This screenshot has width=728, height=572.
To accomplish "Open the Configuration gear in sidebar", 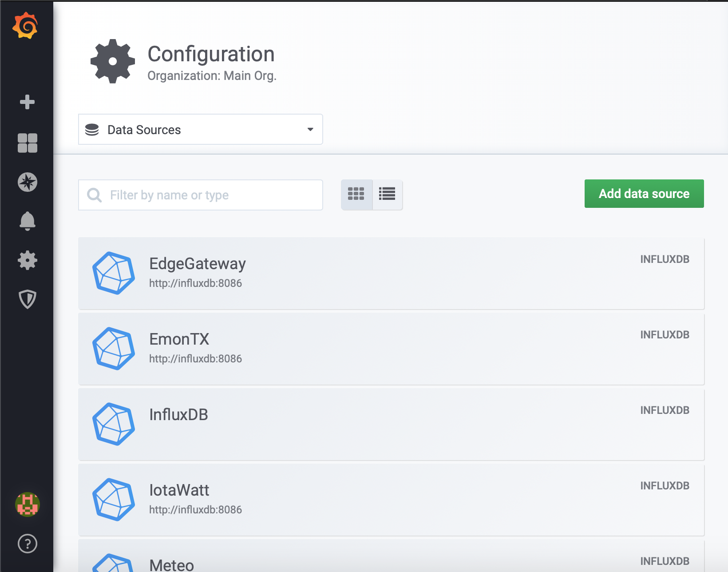I will click(27, 260).
